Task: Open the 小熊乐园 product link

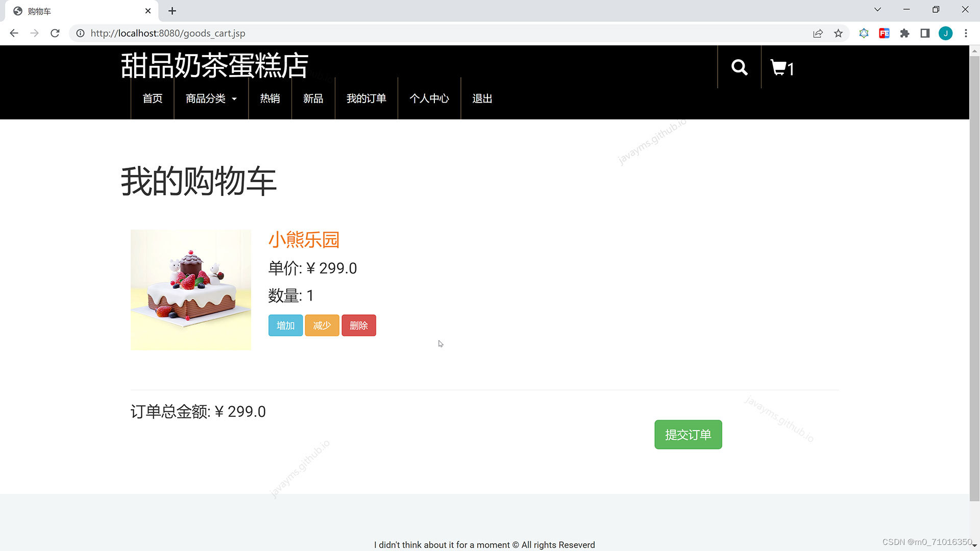Action: (x=304, y=240)
